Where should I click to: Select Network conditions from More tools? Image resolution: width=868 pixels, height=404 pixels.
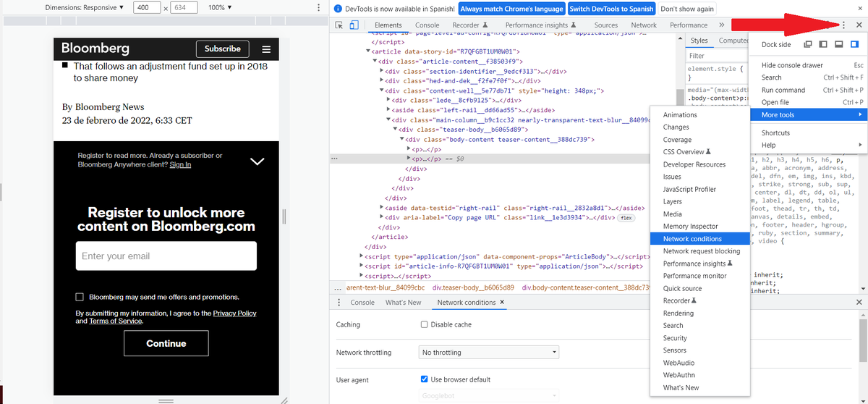(x=692, y=239)
